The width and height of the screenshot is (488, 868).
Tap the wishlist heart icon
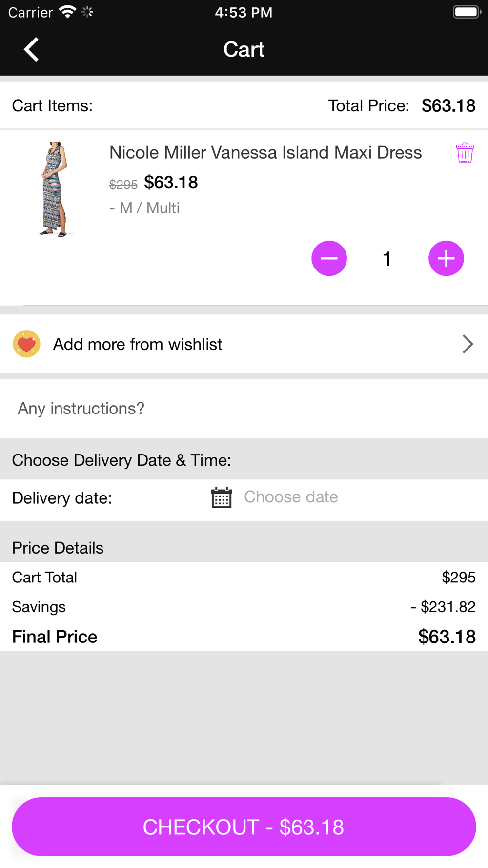(26, 344)
